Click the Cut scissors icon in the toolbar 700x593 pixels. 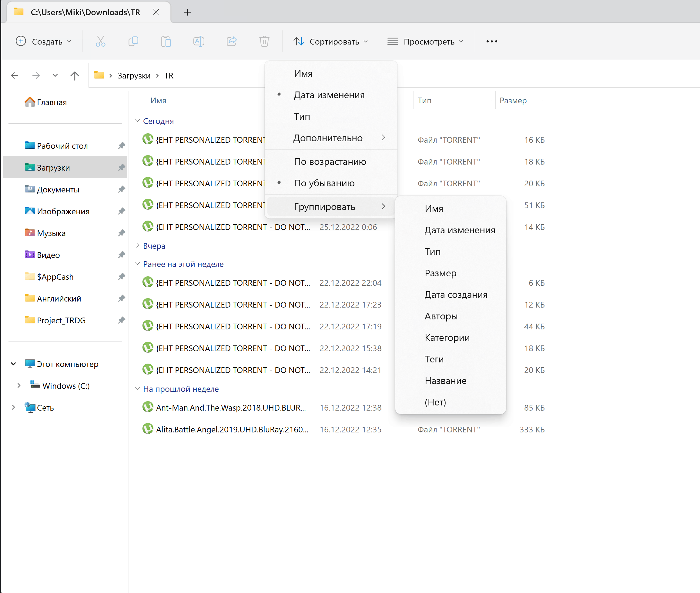[x=100, y=41]
